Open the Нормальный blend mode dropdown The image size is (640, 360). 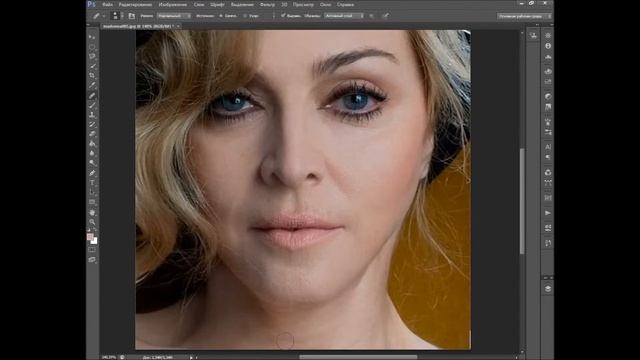click(x=173, y=16)
